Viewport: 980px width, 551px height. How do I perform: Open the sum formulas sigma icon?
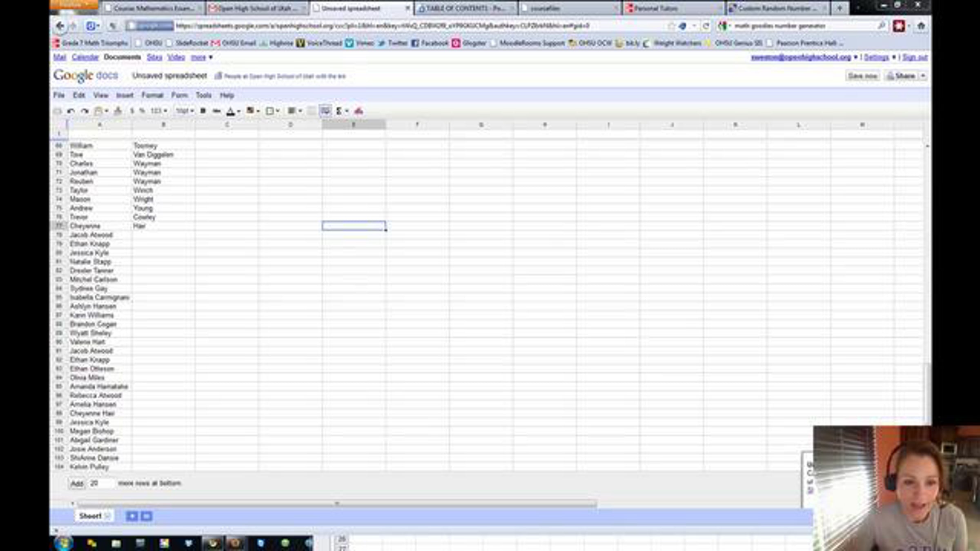tap(339, 111)
